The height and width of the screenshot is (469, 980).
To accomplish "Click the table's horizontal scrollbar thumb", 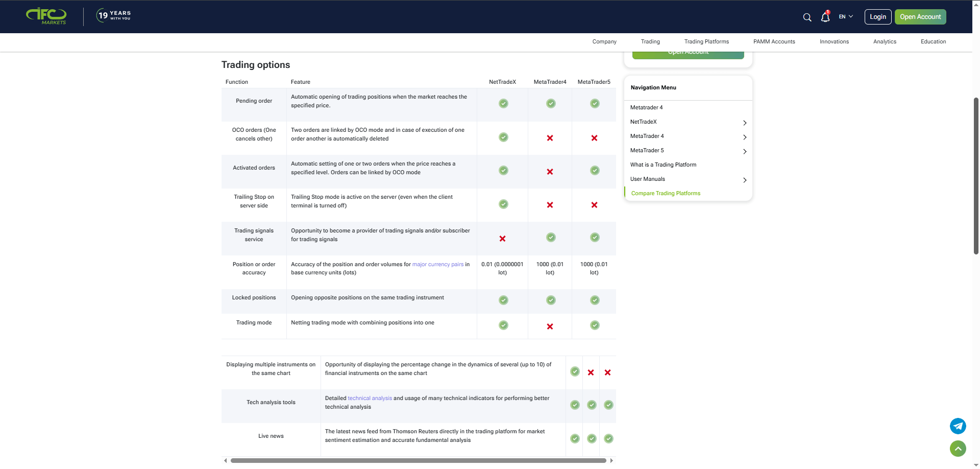I will coord(418,461).
